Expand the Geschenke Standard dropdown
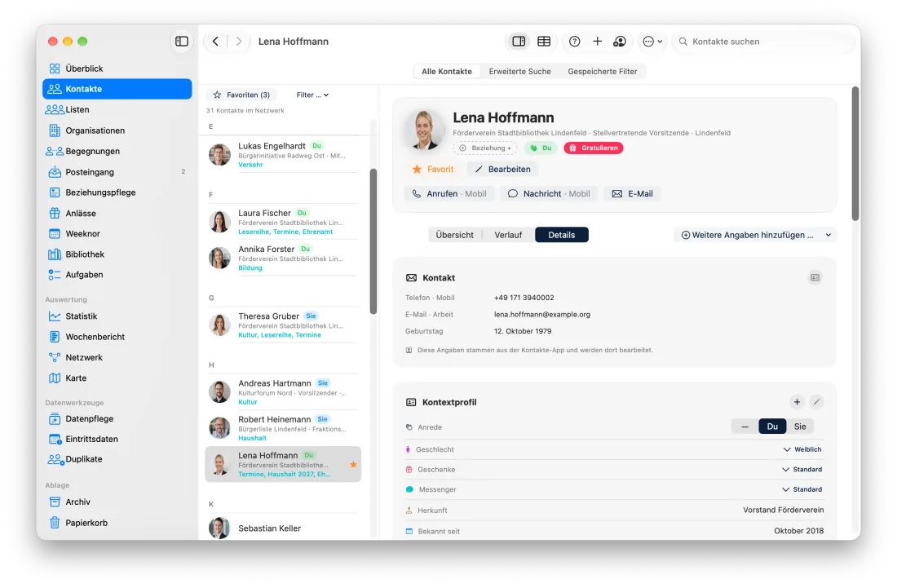The image size is (897, 588). [x=802, y=470]
